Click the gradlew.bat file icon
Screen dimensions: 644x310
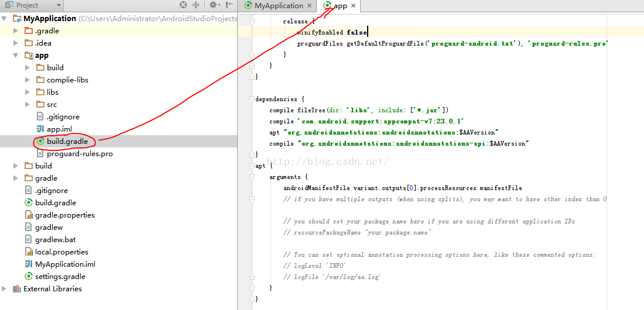click(28, 240)
